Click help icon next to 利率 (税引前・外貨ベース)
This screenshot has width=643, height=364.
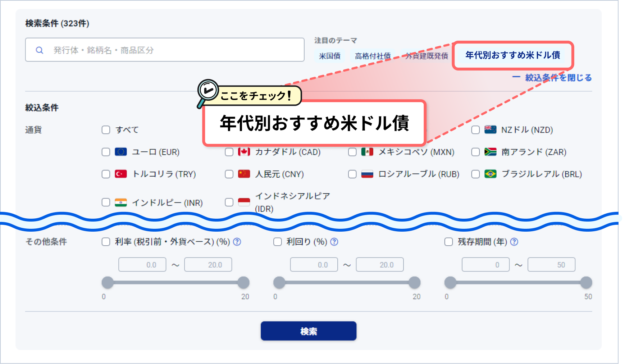237,242
